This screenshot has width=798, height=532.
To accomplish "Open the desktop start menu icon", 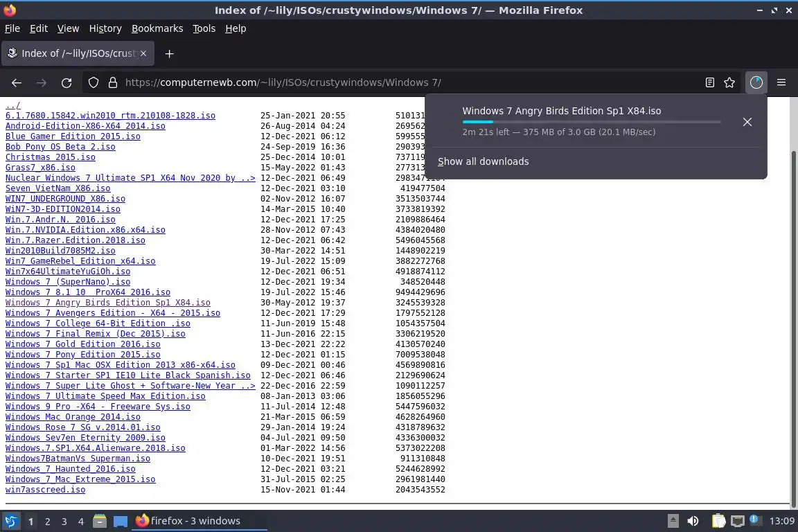I will pos(10,521).
